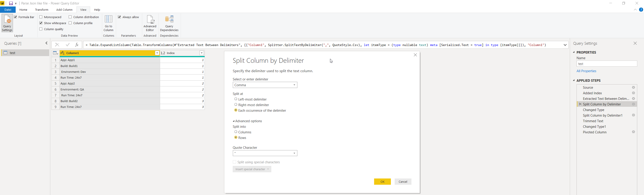Open the table menu icon in grid corner

(x=55, y=53)
